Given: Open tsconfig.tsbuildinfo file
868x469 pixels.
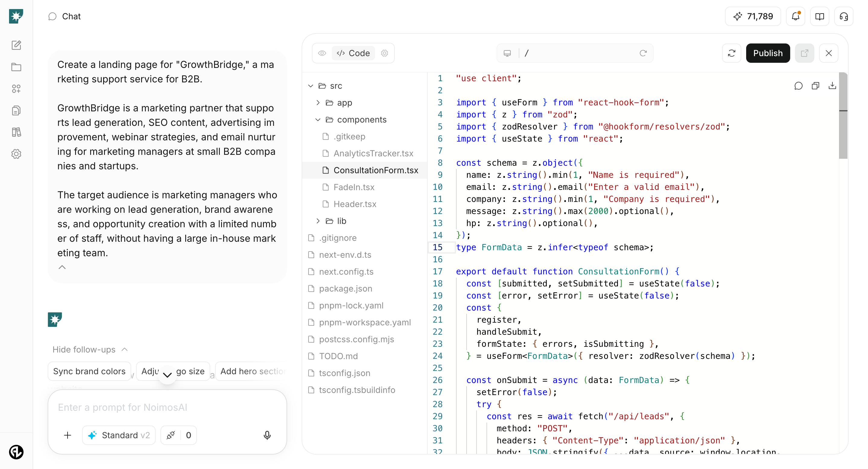Looking at the screenshot, I should (365, 390).
